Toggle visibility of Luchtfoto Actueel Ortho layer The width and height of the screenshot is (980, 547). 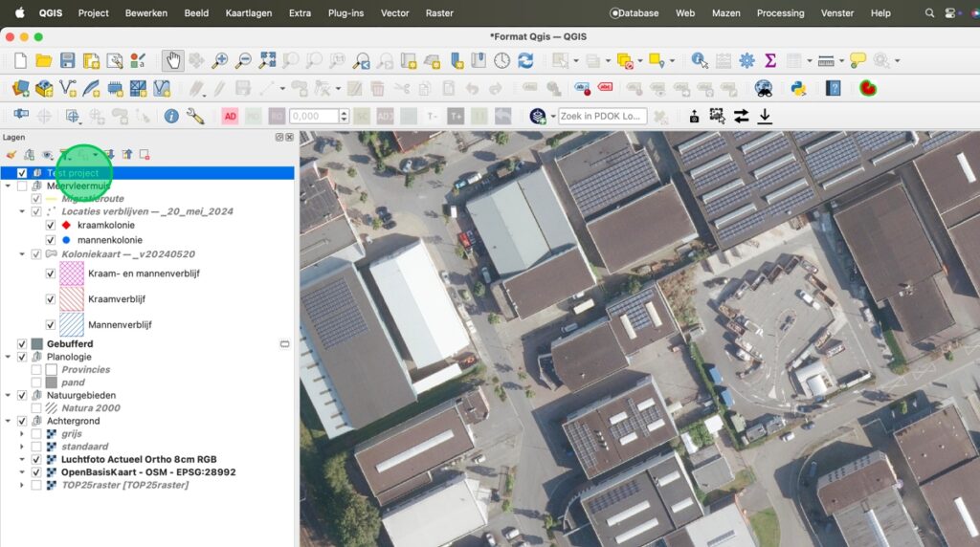tap(36, 460)
